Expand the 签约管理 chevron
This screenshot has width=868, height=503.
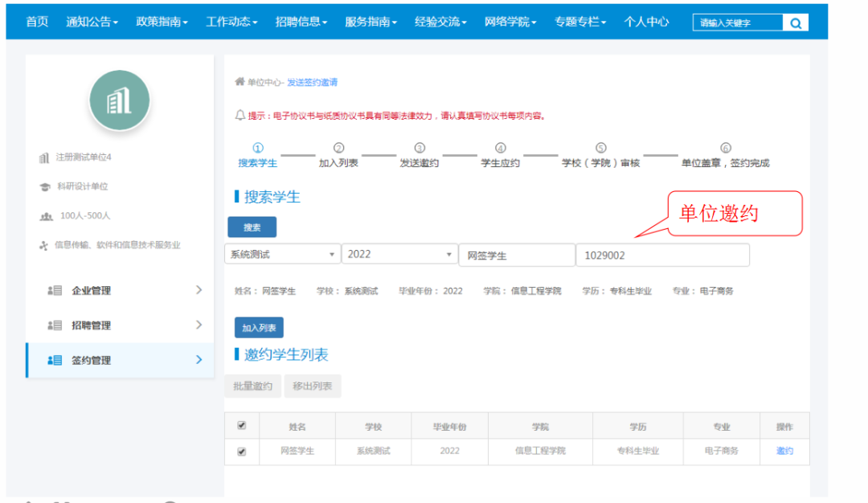(199, 360)
